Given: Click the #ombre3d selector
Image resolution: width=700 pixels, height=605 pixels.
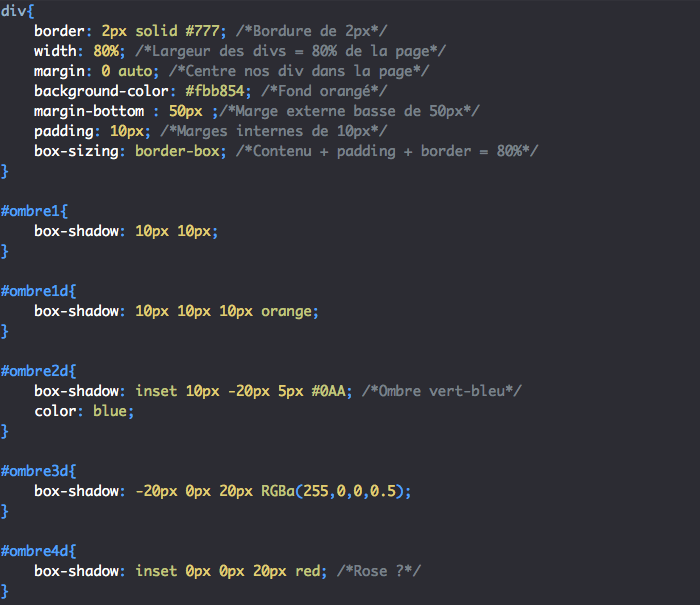Looking at the screenshot, I should coord(36,470).
